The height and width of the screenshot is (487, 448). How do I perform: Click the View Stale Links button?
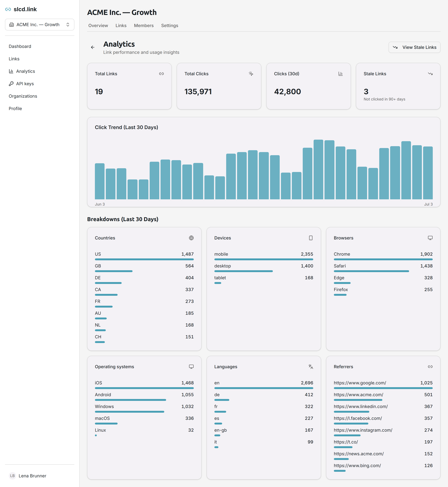click(414, 47)
